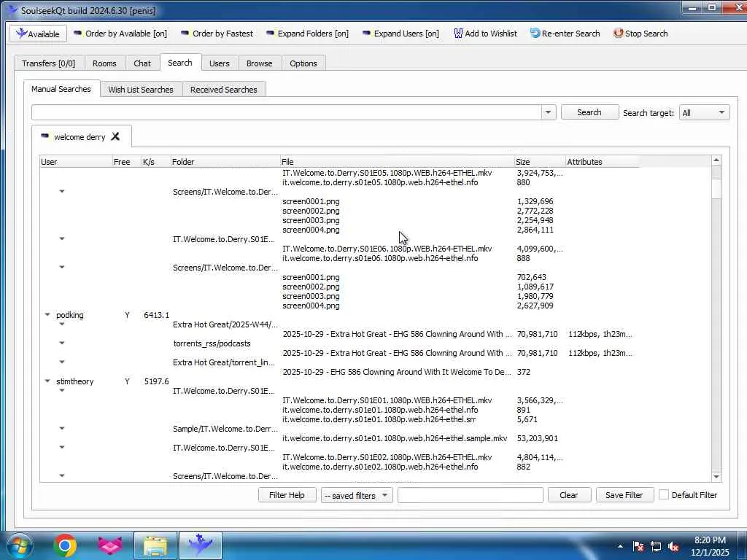Select the s01e01 .srr file

pyautogui.click(x=379, y=419)
